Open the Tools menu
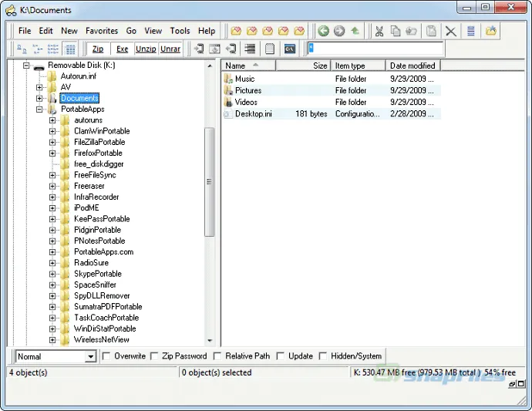Image resolution: width=532 pixels, height=411 pixels. [180, 31]
